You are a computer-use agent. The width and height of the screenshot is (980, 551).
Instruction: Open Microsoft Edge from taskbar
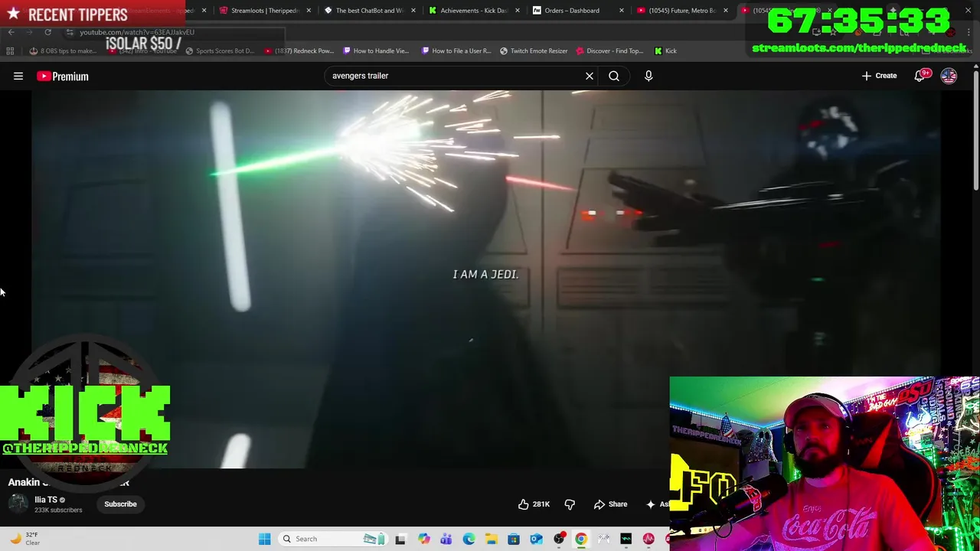(x=469, y=539)
